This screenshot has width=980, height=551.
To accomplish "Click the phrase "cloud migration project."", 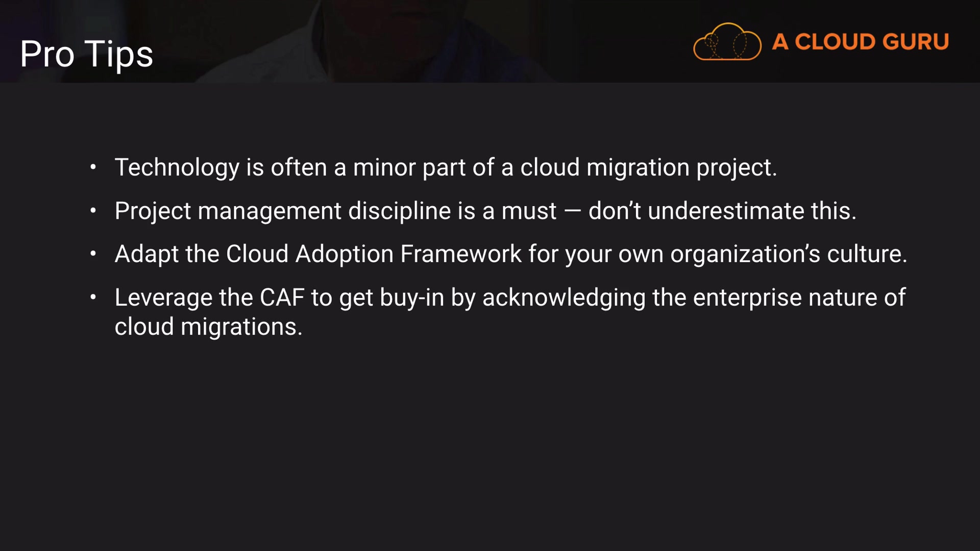I will (x=648, y=167).
